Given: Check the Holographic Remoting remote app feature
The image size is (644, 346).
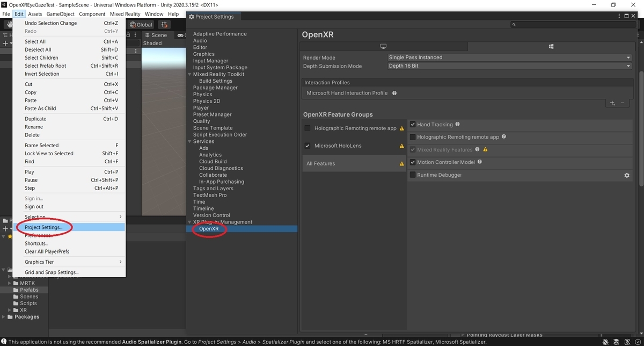Looking at the screenshot, I should pyautogui.click(x=413, y=137).
